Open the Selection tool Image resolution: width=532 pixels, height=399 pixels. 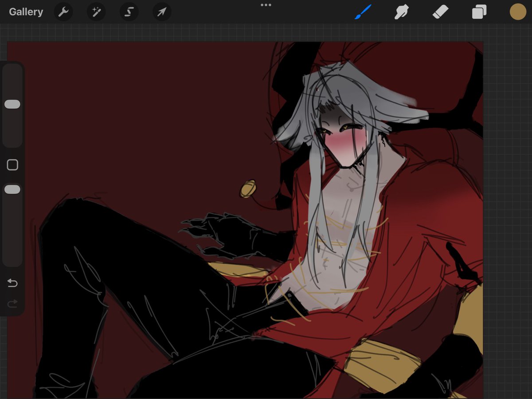tap(129, 12)
